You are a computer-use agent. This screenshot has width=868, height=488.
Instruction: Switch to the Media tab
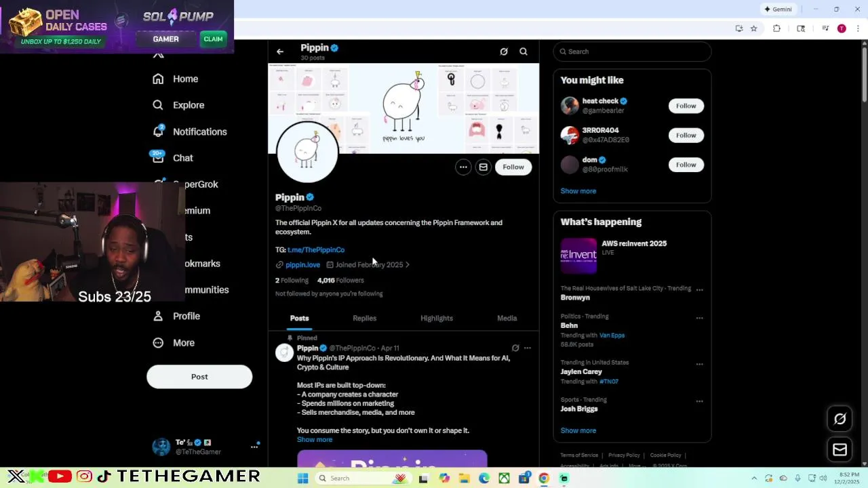click(x=507, y=318)
